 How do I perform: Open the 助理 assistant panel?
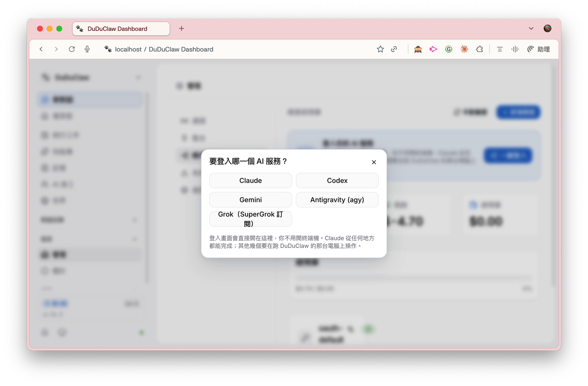pos(539,49)
